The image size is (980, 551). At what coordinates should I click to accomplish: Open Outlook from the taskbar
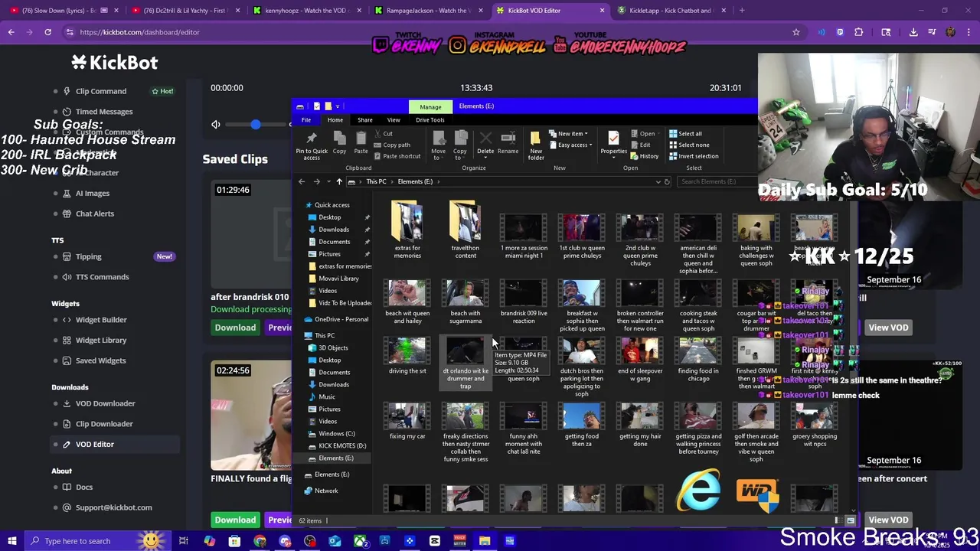pos(335,541)
